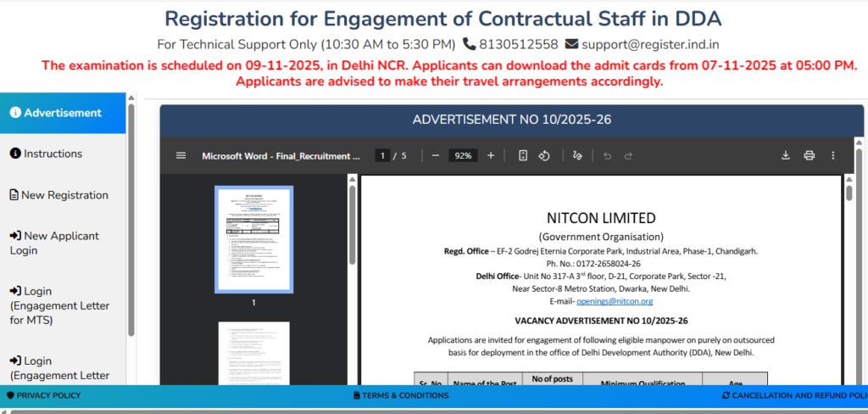The image size is (868, 414).
Task: Click the Redo arrow in PDF toolbar
Action: pyautogui.click(x=628, y=156)
